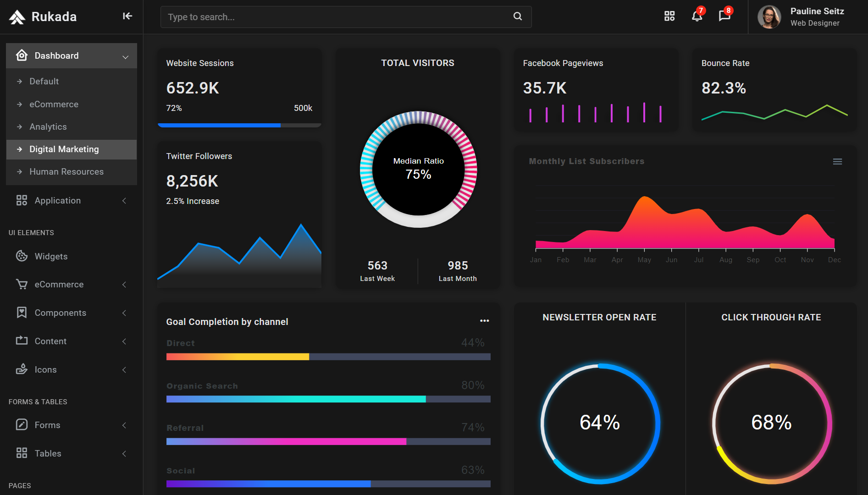The width and height of the screenshot is (868, 495).
Task: Click inside the search input field
Action: click(321, 16)
